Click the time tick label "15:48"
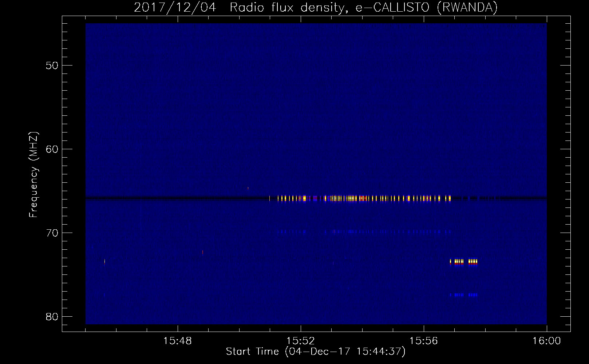589x364 pixels. point(177,341)
